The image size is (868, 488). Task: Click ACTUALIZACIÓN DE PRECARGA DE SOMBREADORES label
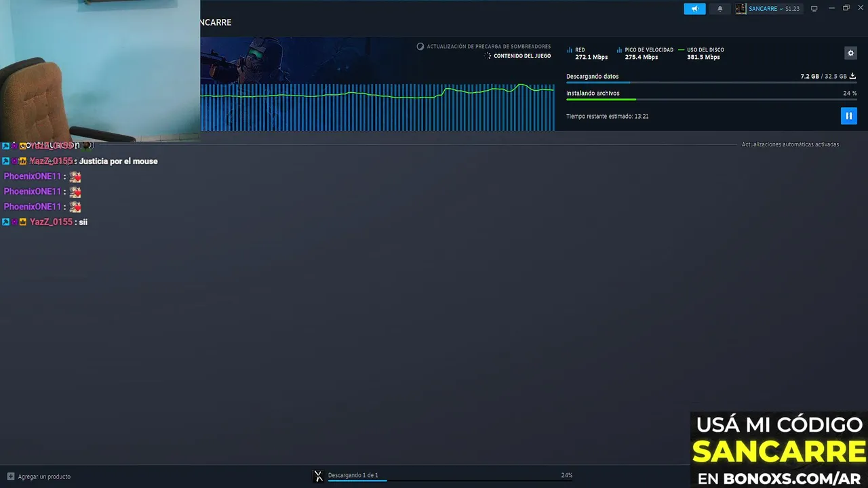click(x=489, y=47)
